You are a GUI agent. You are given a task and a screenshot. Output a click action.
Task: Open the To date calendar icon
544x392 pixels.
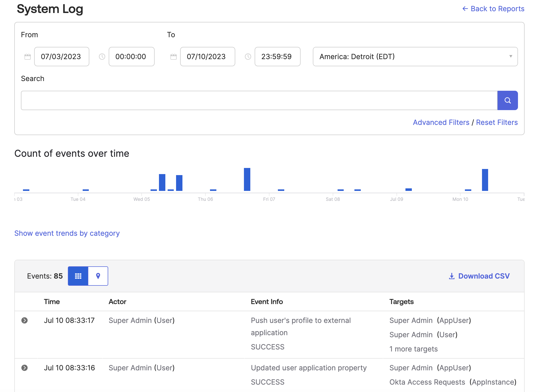173,57
